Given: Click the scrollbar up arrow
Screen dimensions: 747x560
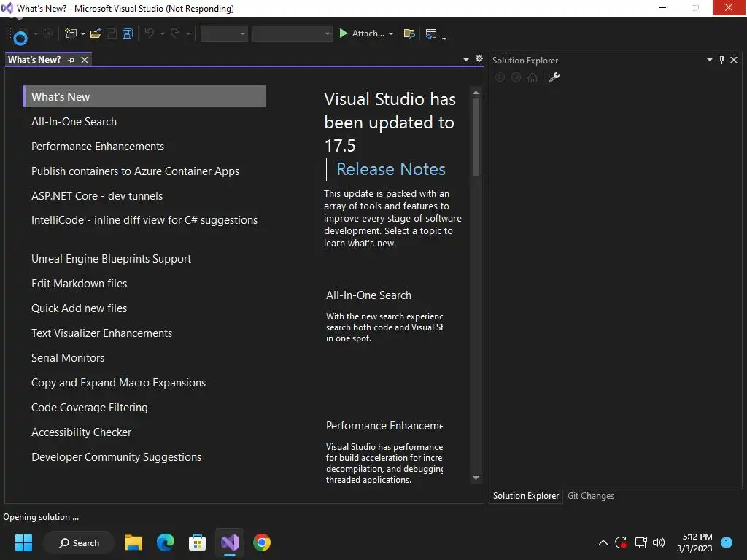Looking at the screenshot, I should click(x=476, y=93).
